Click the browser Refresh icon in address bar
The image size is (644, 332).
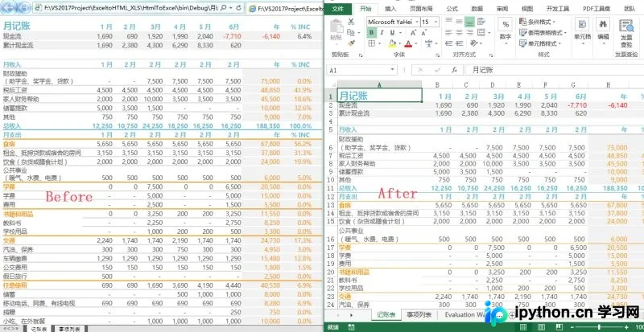coord(238,8)
